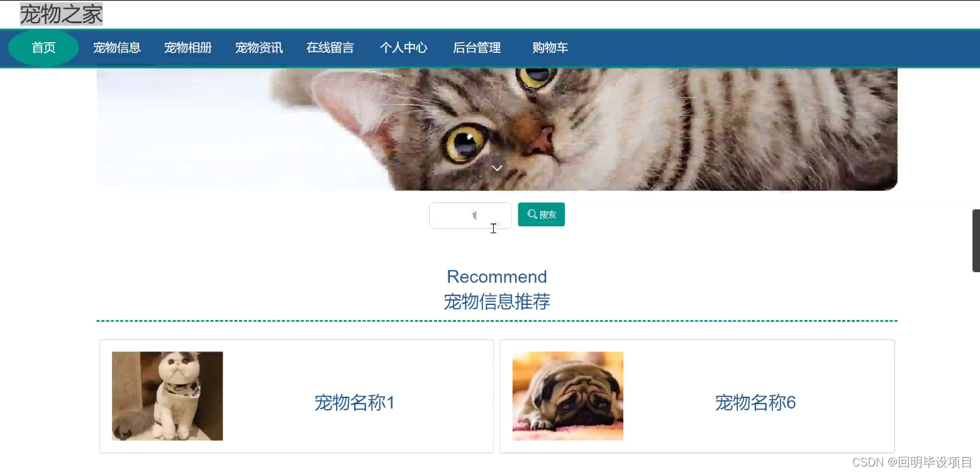This screenshot has height=474, width=980.
Task: Select 宠物资讯 navigation item
Action: point(259,48)
